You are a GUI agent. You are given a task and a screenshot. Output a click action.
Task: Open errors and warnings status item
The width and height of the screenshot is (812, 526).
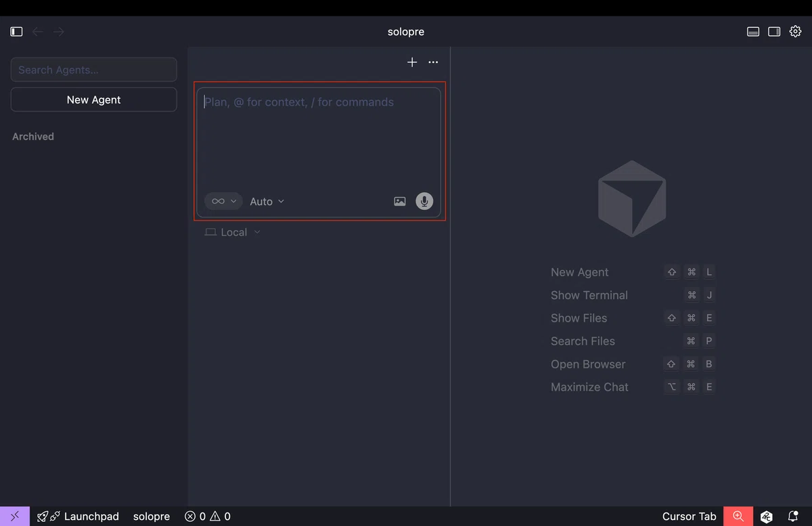(x=208, y=517)
